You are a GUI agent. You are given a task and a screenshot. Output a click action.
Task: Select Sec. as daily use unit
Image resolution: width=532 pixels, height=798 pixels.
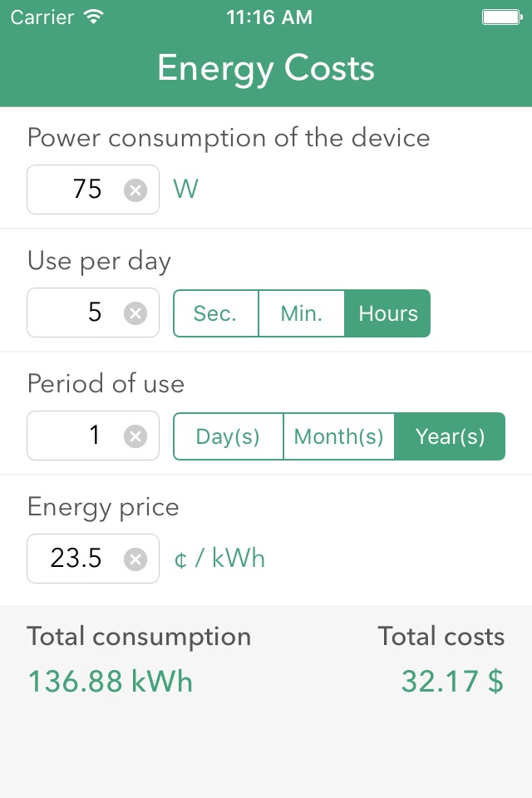(215, 313)
